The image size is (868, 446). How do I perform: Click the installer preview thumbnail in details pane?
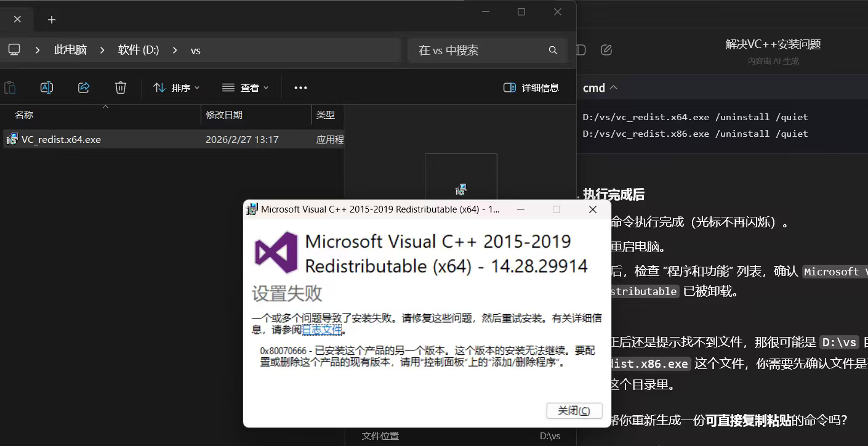pyautogui.click(x=460, y=189)
